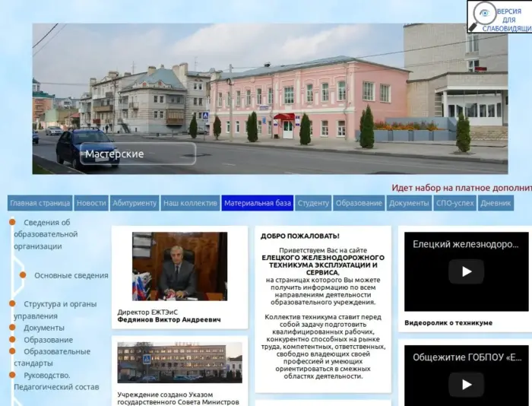
Task: Open the Студенту menu item
Action: tap(313, 203)
